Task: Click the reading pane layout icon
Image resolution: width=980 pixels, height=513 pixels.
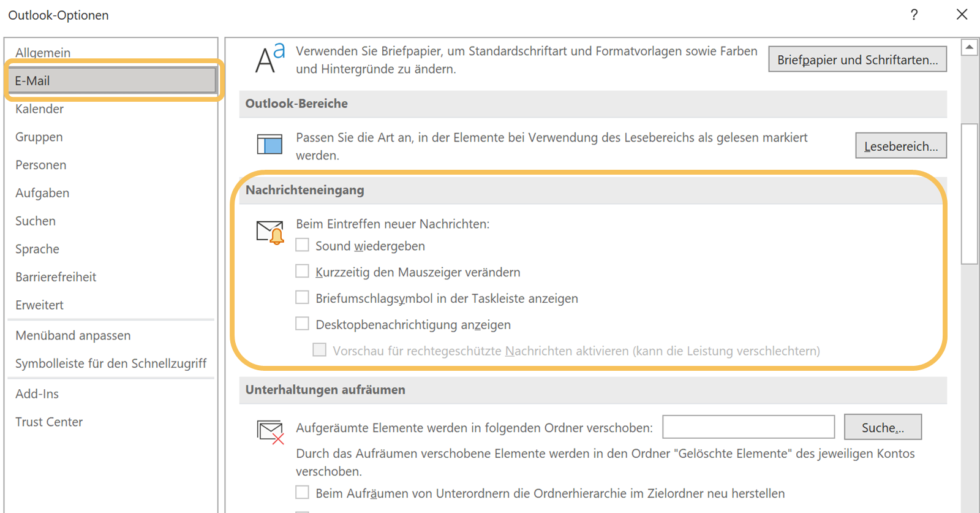Action: pos(269,145)
